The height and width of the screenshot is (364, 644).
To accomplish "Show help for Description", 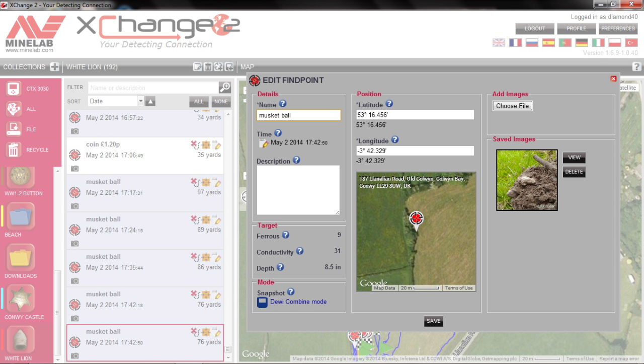I will 296,160.
